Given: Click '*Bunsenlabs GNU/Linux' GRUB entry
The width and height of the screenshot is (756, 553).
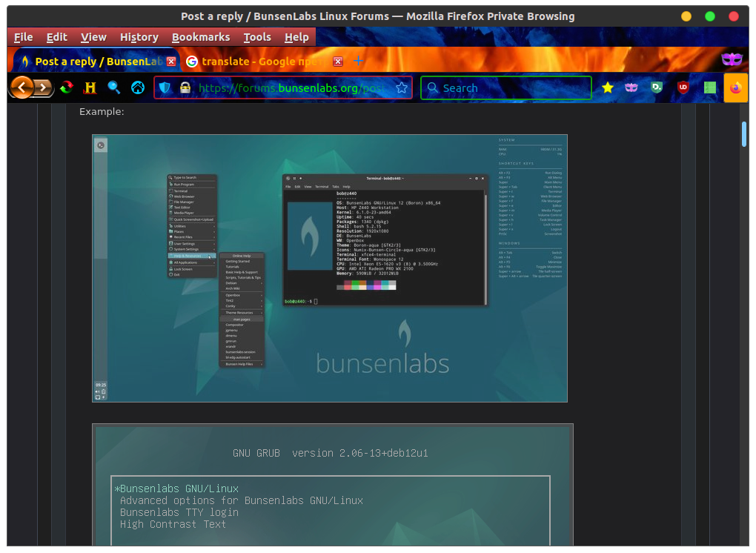Looking at the screenshot, I should 176,489.
